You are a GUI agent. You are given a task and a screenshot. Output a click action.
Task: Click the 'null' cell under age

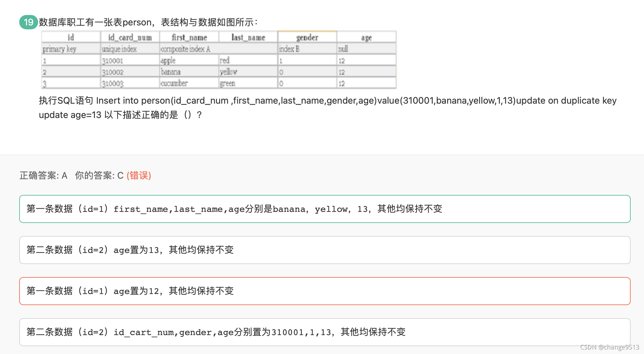coord(366,49)
